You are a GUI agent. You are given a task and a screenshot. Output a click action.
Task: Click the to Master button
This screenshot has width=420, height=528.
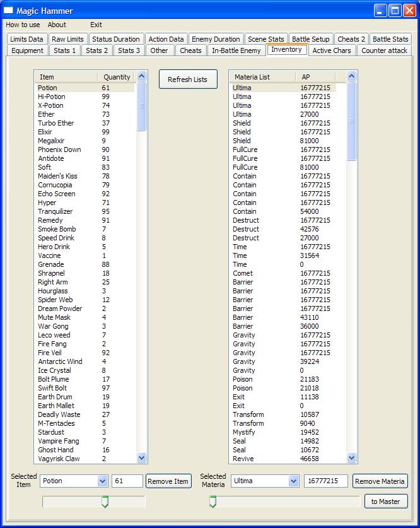pos(386,502)
